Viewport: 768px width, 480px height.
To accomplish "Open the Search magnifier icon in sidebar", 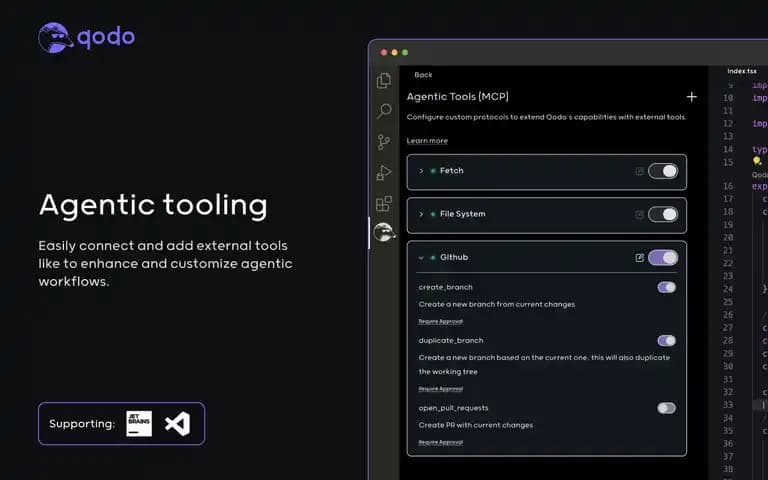I will click(384, 111).
